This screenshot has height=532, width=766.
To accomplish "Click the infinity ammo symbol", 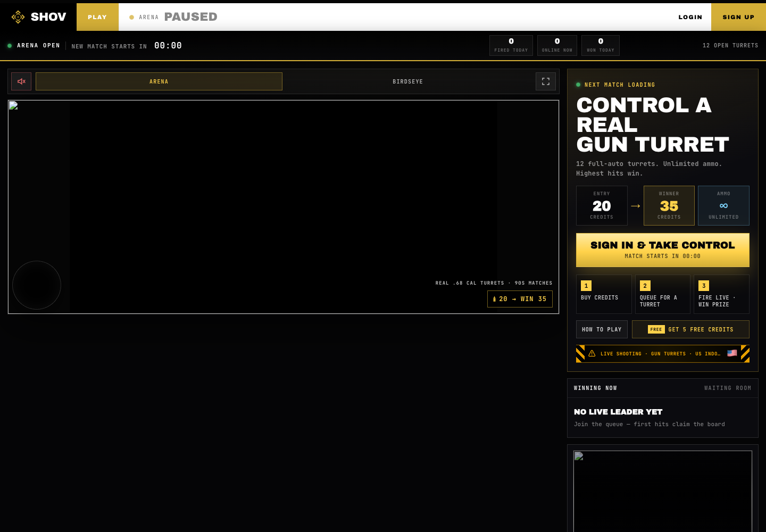I will pyautogui.click(x=723, y=205).
